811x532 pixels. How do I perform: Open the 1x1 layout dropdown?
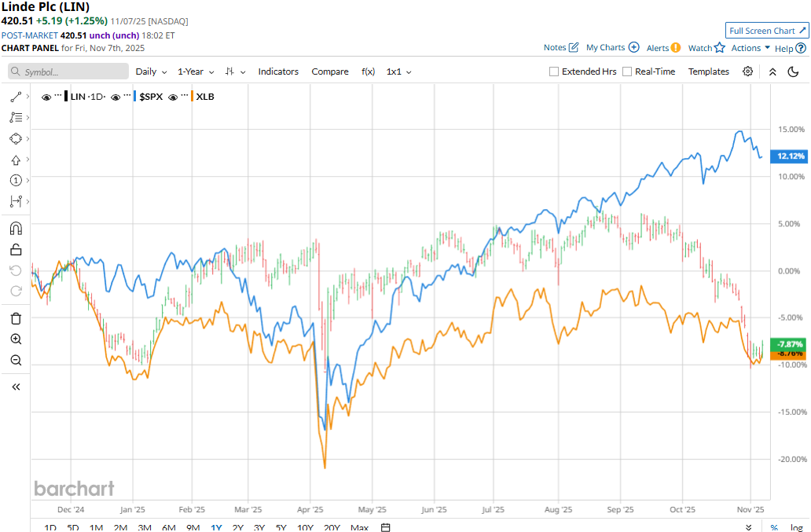tap(398, 72)
